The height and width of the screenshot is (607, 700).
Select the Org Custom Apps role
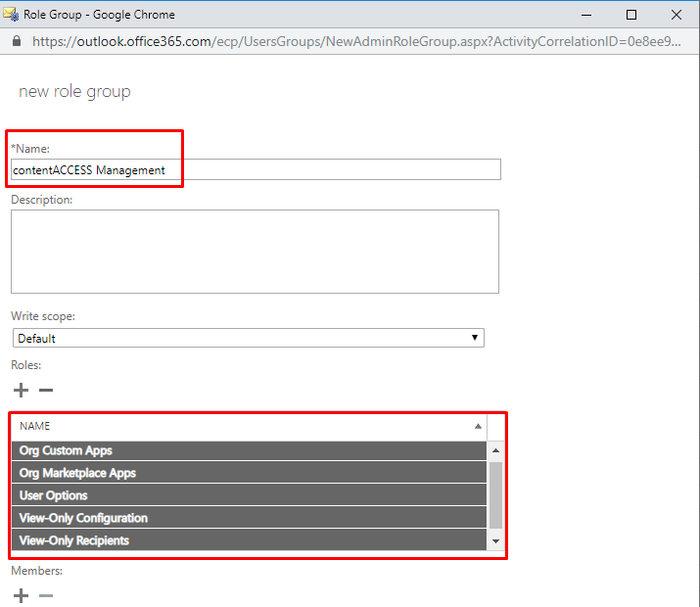tap(66, 450)
